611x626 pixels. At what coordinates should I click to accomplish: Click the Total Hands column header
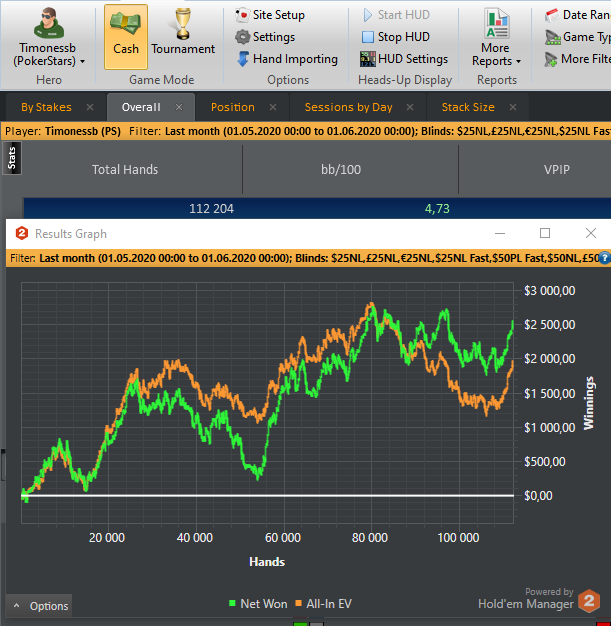tap(125, 170)
